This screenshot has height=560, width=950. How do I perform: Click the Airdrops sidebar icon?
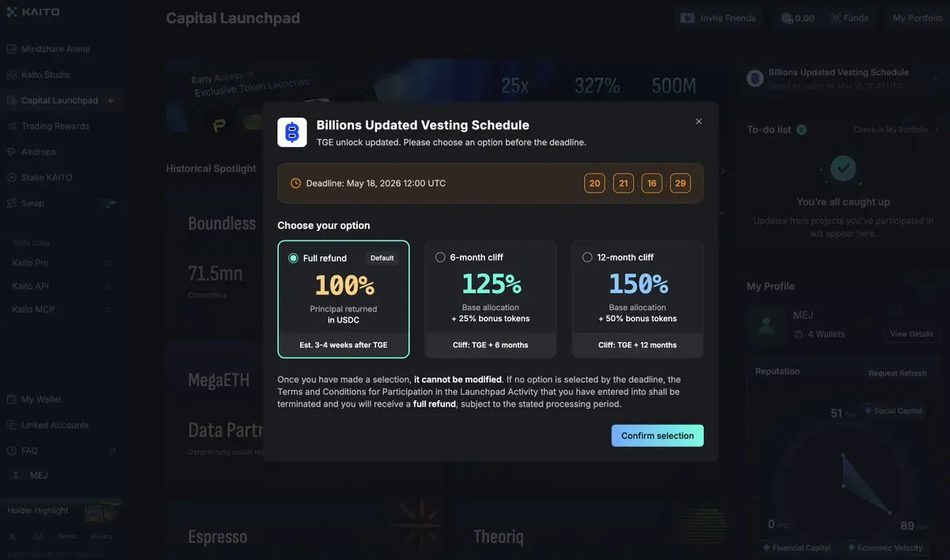(12, 152)
